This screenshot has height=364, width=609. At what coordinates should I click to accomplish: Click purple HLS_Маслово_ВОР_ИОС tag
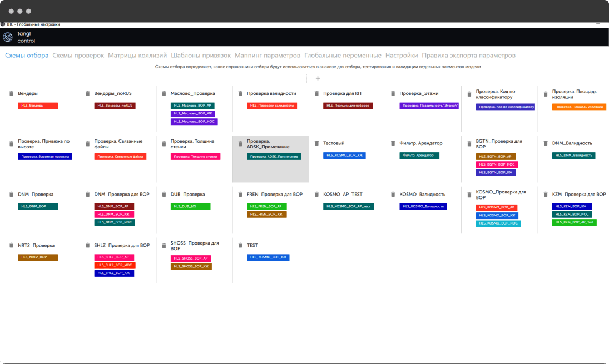[194, 122]
